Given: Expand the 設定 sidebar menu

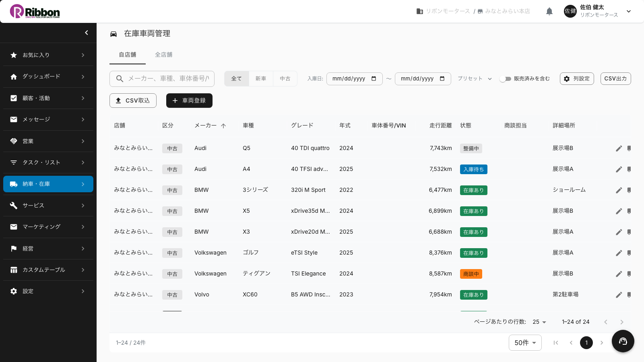Looking at the screenshot, I should [x=83, y=291].
